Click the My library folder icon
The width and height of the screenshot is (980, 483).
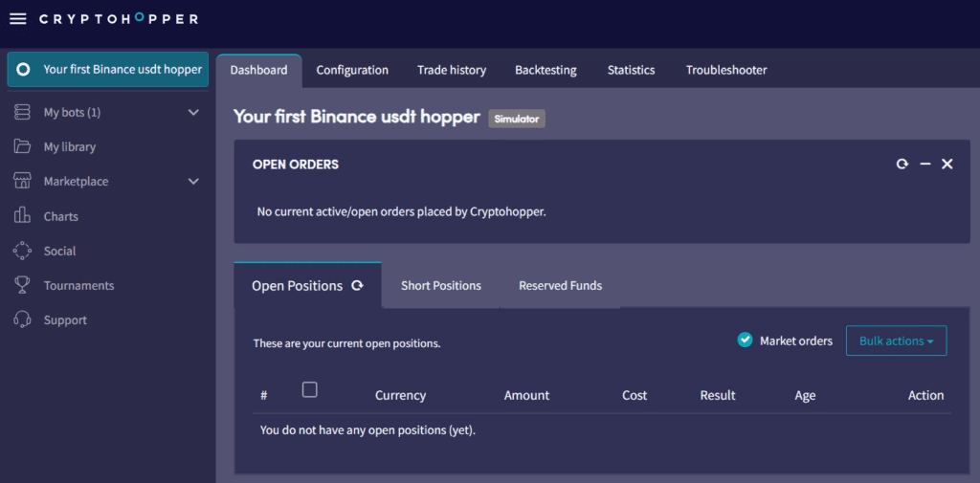coord(22,147)
